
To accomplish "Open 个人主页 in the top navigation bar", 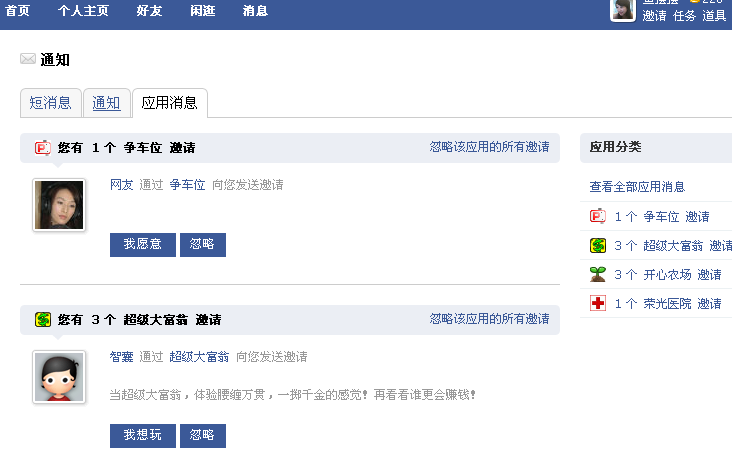I will 84,11.
